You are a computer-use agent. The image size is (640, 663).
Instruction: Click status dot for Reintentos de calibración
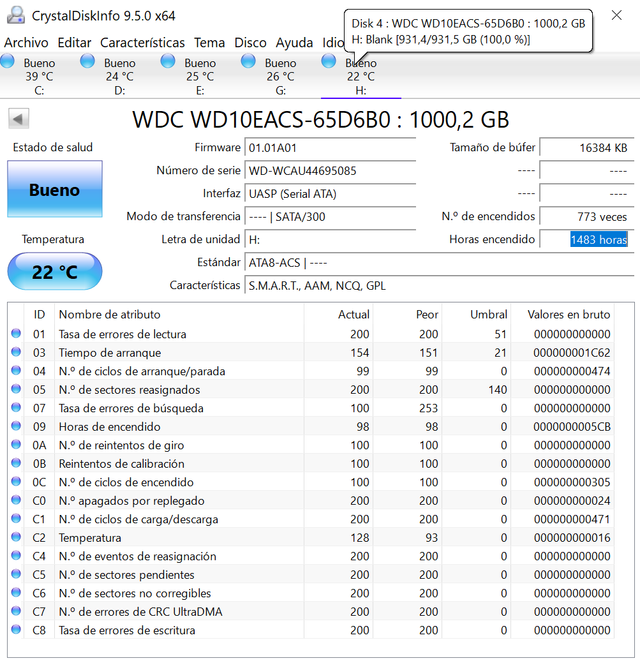coord(16,463)
